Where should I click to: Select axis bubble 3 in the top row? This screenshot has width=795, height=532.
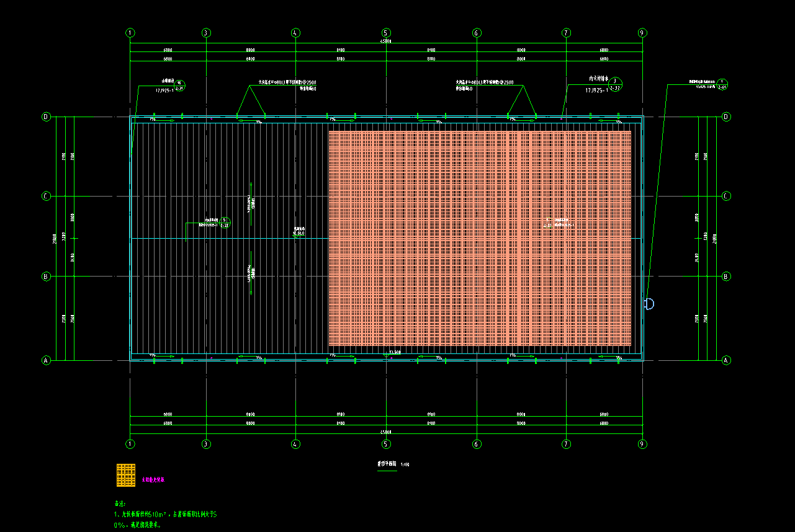coord(207,33)
